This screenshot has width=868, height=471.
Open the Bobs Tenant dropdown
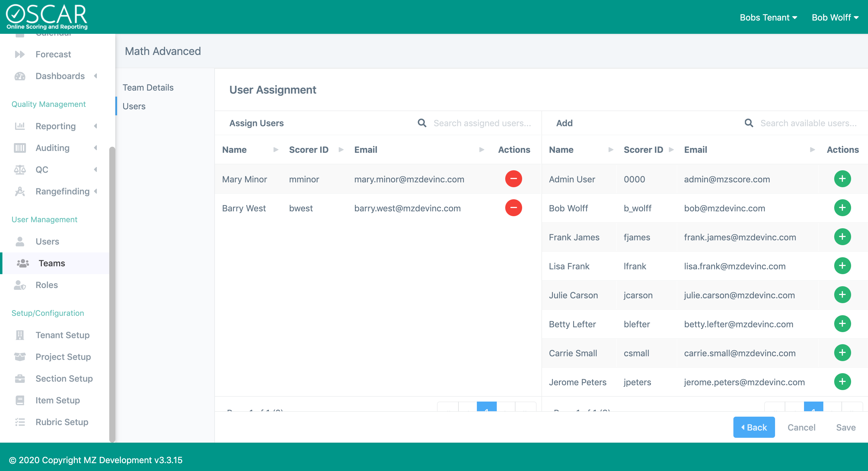(768, 18)
